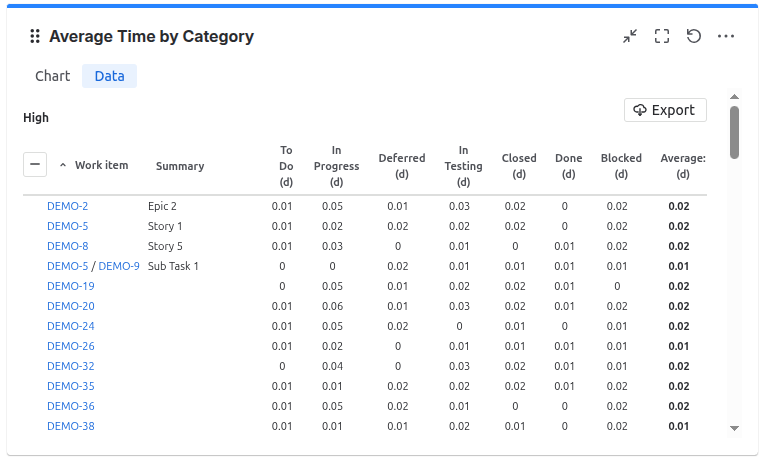Open work item DEMO-35
The height and width of the screenshot is (460, 767).
coord(71,387)
